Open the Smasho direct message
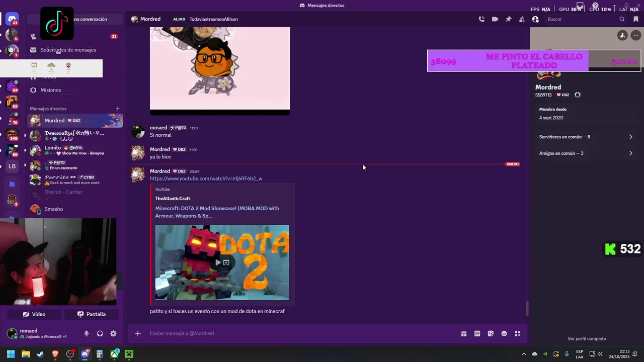The image size is (644, 362). pyautogui.click(x=75, y=209)
